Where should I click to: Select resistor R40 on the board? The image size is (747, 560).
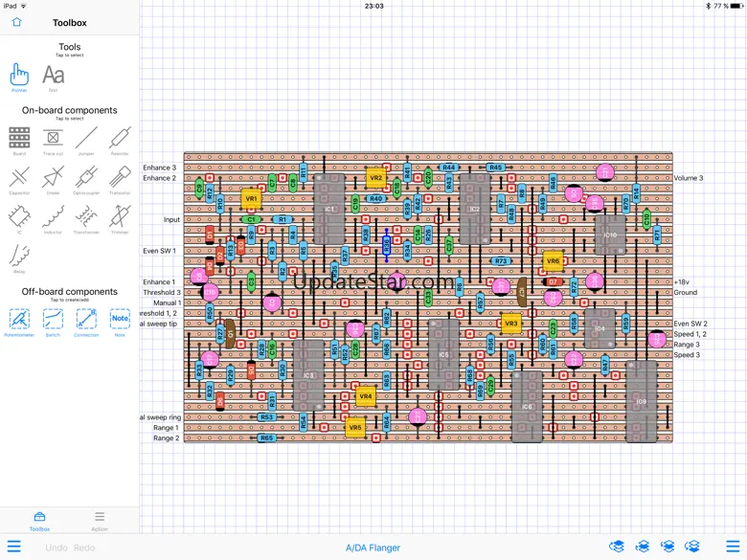pos(375,198)
